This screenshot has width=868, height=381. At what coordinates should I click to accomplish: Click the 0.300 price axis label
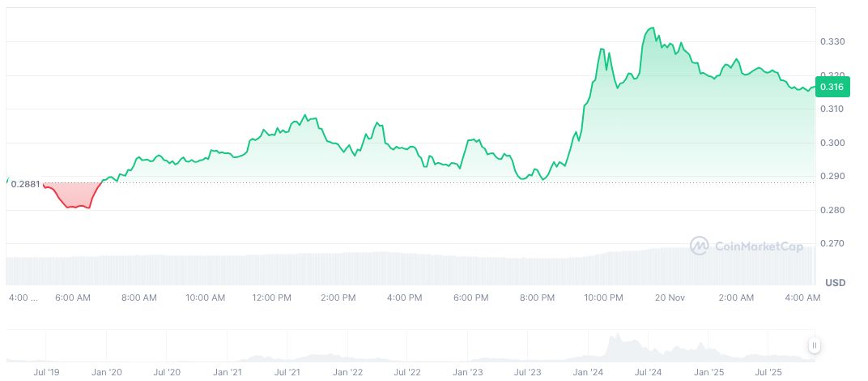pyautogui.click(x=832, y=143)
